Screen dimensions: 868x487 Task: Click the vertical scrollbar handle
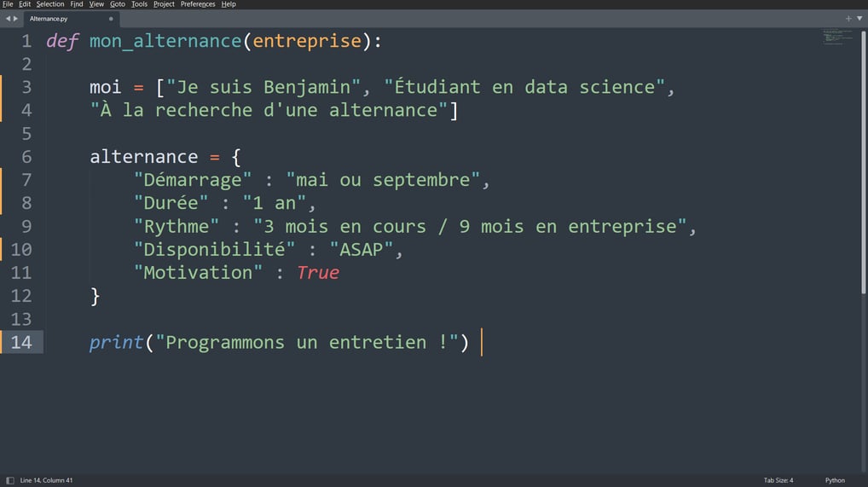[x=864, y=162]
